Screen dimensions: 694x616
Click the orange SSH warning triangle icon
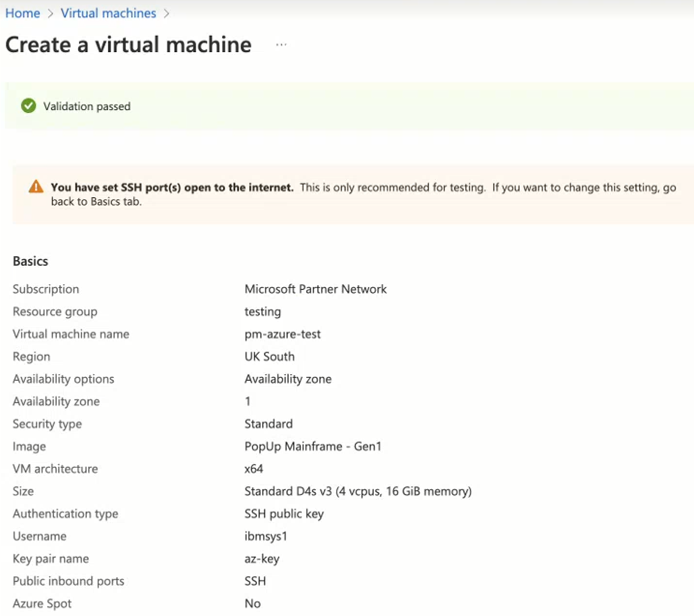tap(36, 187)
